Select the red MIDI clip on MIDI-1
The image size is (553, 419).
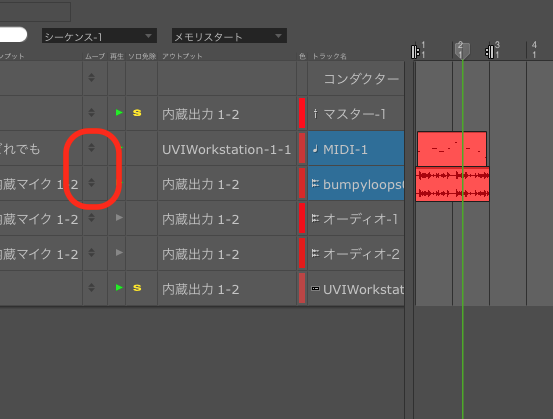[452, 148]
